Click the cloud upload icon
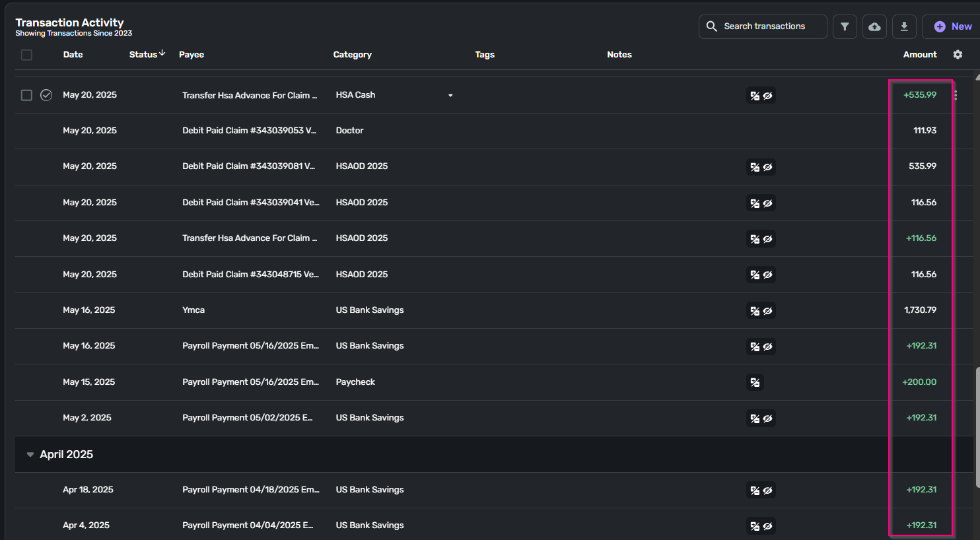This screenshot has width=980, height=540. 874,26
